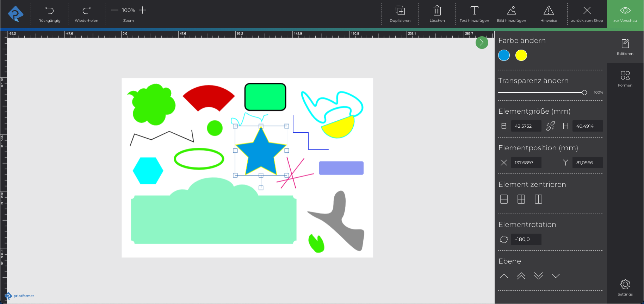Send element to the bottom layer
This screenshot has width=644, height=304.
coord(538,276)
